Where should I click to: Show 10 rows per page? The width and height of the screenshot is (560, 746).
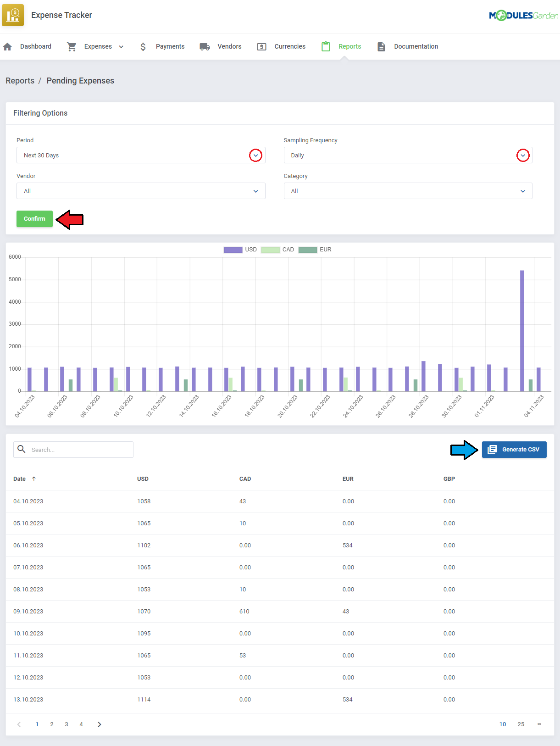click(x=503, y=724)
